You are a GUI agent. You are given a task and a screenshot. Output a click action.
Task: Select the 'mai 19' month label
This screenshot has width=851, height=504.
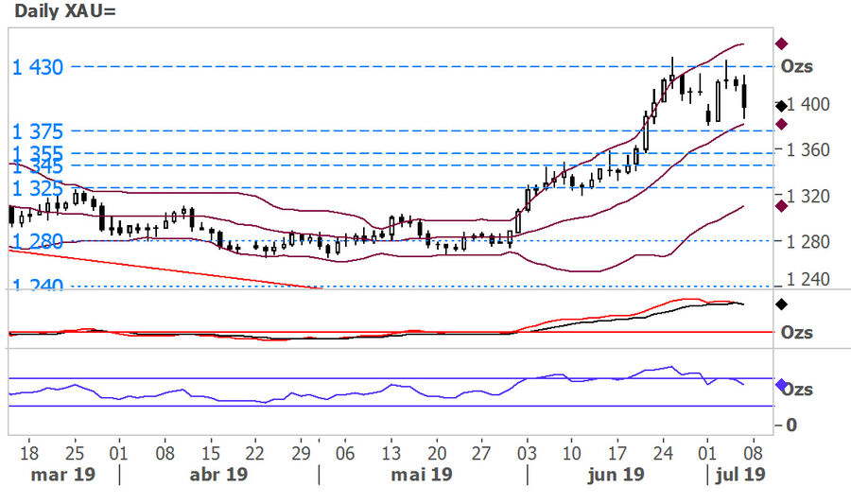pyautogui.click(x=422, y=474)
